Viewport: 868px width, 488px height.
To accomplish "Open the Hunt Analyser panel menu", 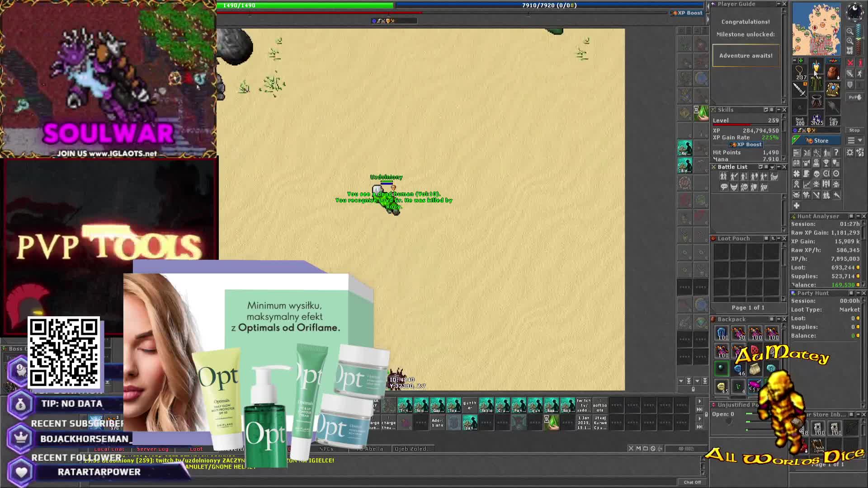I will coord(851,216).
